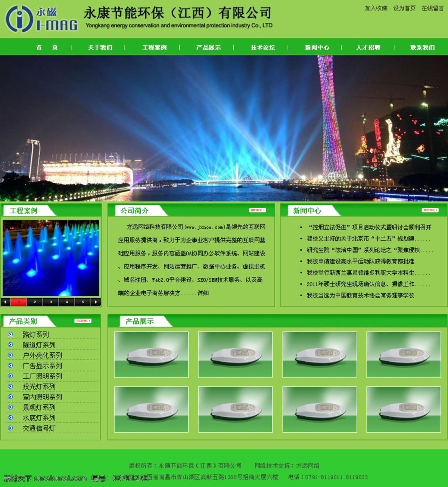This screenshot has height=487, width=448.
Task: Select slide 5 in the slideshow pager
Action: click(83, 302)
